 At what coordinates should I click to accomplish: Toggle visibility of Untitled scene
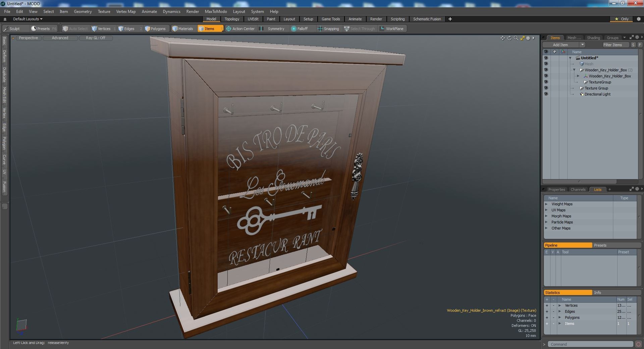click(x=546, y=58)
